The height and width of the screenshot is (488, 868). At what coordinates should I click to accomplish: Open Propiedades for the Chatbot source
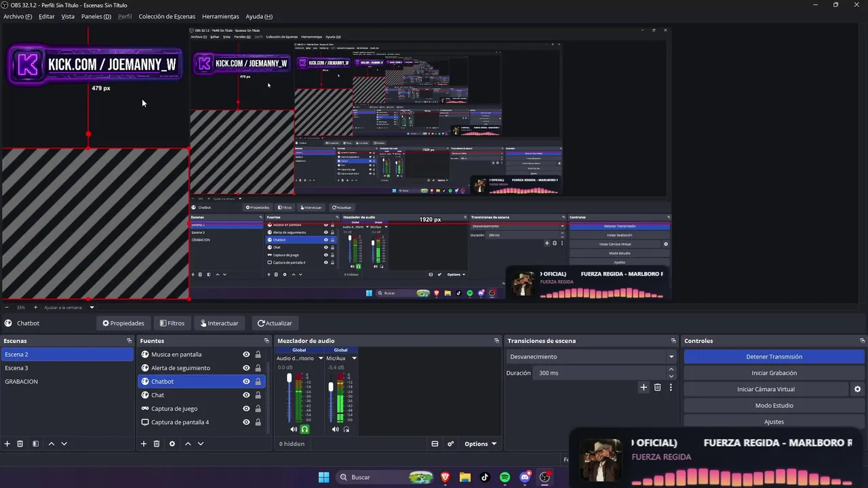pyautogui.click(x=123, y=323)
